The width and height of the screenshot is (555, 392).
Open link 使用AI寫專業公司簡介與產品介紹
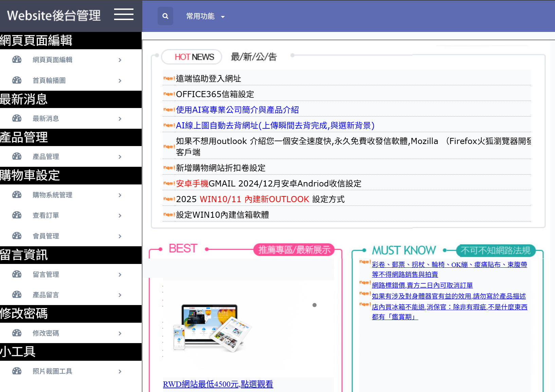[x=237, y=110]
